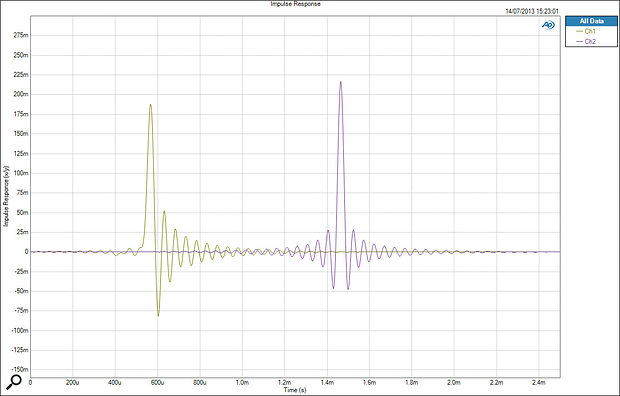Click the AP logo in graph corner
Screen dimensions: 620x396
point(548,25)
